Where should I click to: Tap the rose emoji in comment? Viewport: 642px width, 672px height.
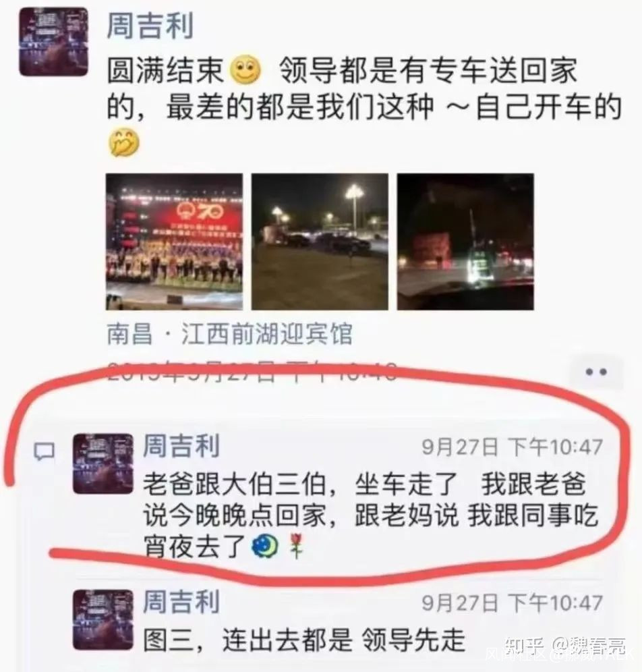[x=296, y=547]
